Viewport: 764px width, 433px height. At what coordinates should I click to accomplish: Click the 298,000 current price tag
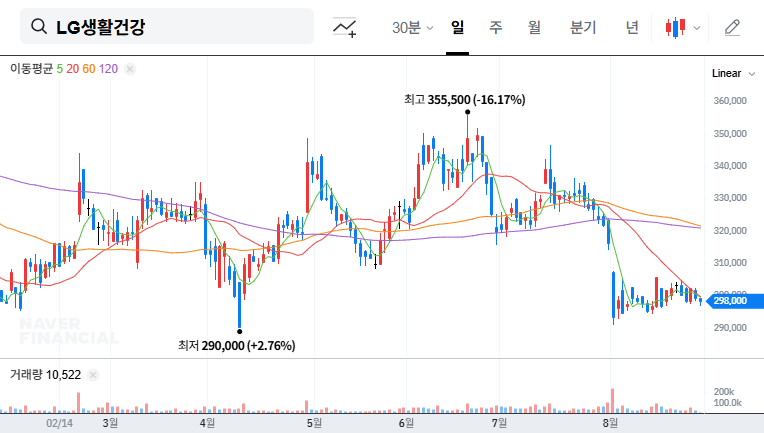click(x=734, y=301)
